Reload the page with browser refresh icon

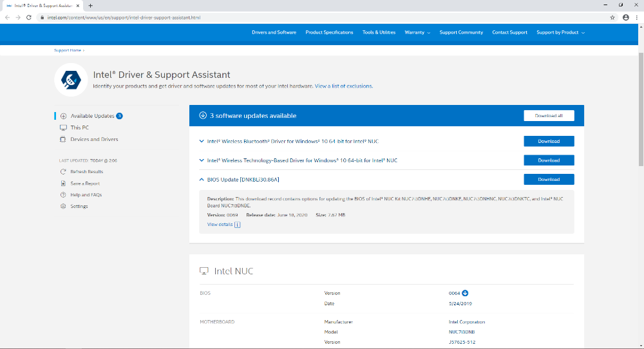pos(29,17)
